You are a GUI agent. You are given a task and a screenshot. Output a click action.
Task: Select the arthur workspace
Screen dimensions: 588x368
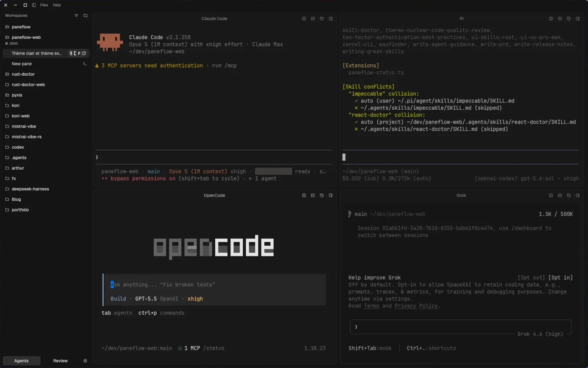[x=45, y=168]
